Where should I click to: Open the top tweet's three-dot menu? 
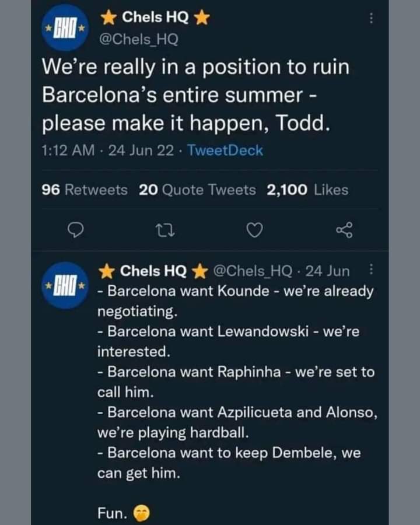[371, 19]
